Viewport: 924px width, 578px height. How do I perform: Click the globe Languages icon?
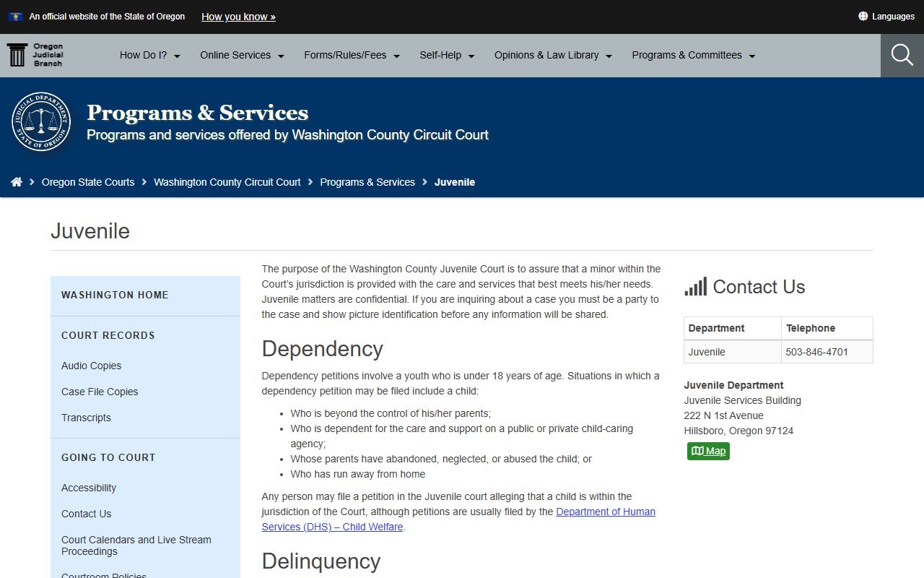(863, 16)
